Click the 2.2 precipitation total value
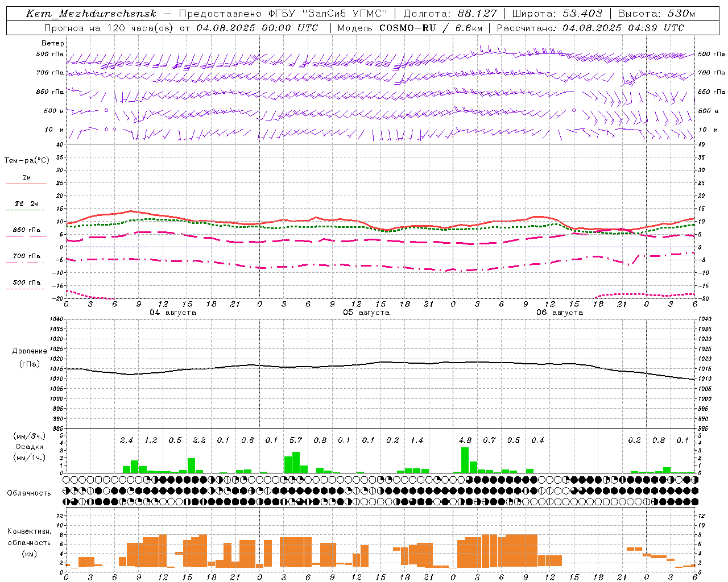728x582 pixels. [199, 440]
